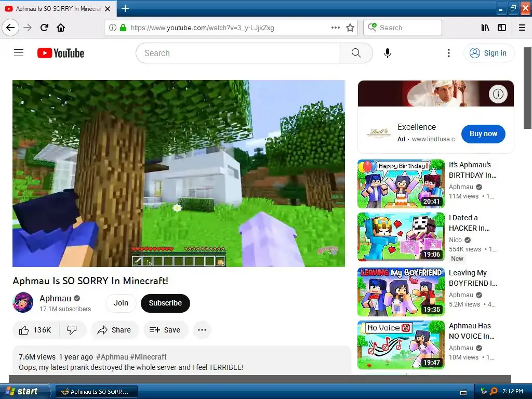Screen dimensions: 532x399
Task: Click the browser Back arrow button
Action: [x=10, y=28]
